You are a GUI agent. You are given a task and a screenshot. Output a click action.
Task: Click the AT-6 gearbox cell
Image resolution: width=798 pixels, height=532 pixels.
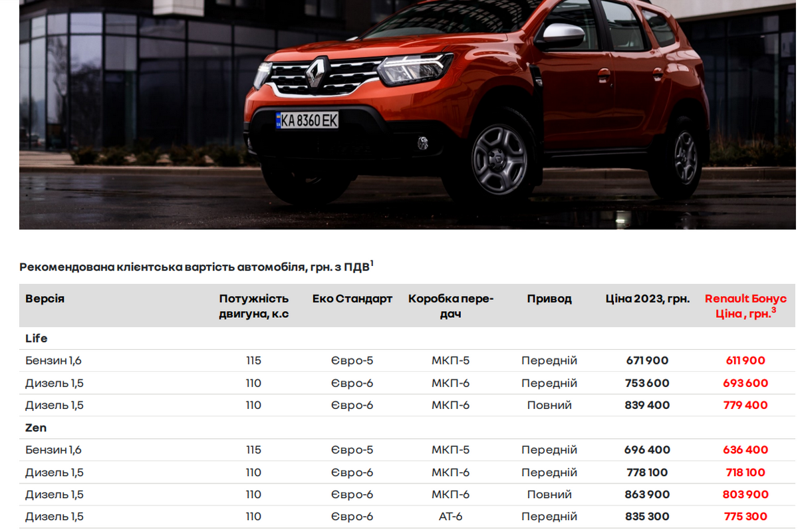(x=450, y=517)
